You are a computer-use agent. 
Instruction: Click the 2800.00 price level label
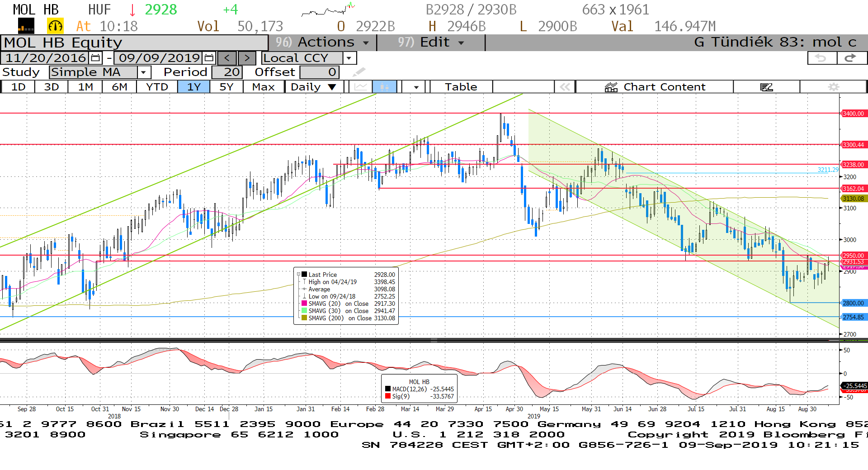coord(853,303)
